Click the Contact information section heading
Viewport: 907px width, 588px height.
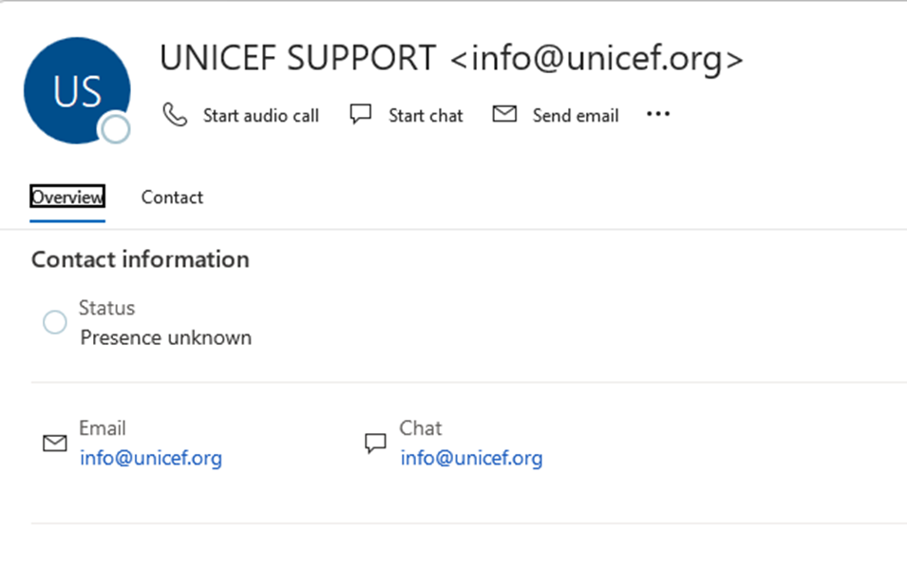pyautogui.click(x=141, y=259)
